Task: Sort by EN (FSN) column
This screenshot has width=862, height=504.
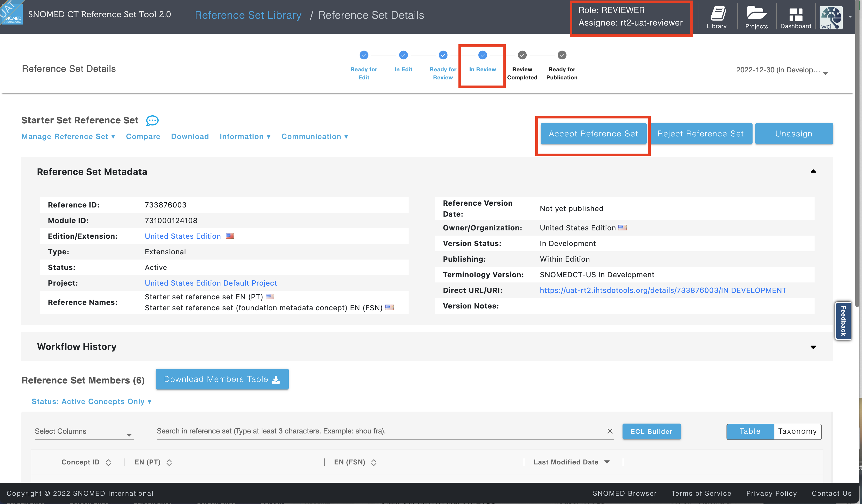Action: point(374,462)
